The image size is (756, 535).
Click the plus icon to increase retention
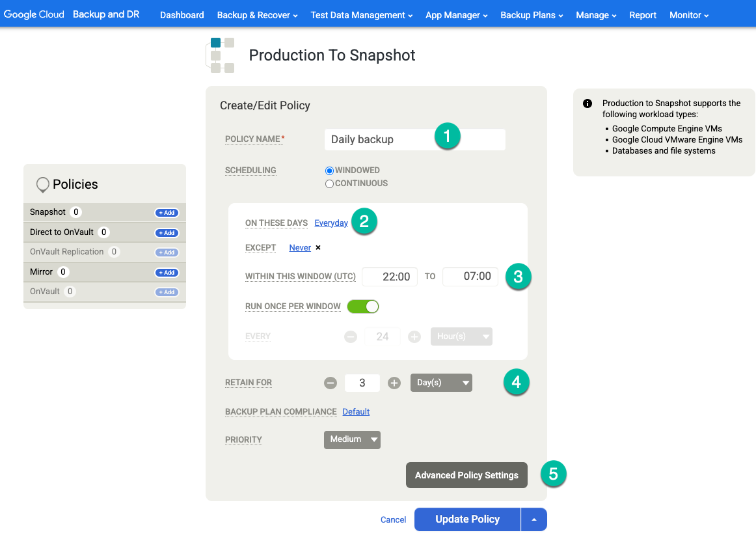[394, 383]
